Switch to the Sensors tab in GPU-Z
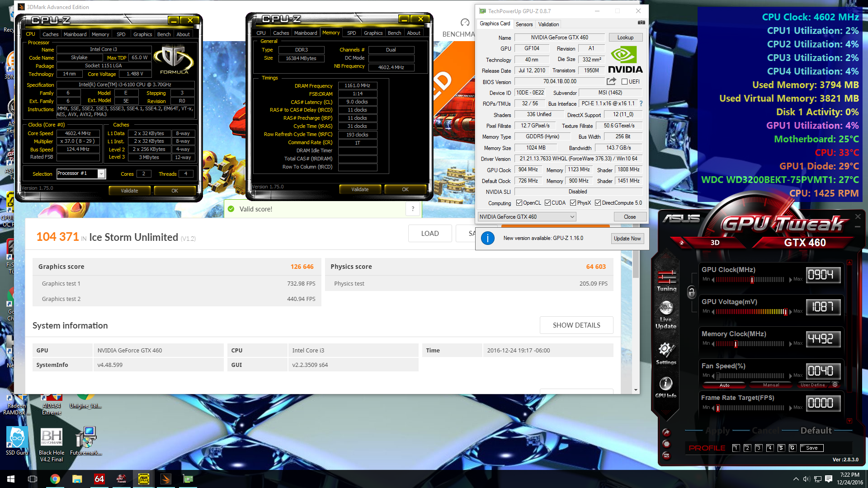Viewport: 868px width, 488px height. pos(524,24)
